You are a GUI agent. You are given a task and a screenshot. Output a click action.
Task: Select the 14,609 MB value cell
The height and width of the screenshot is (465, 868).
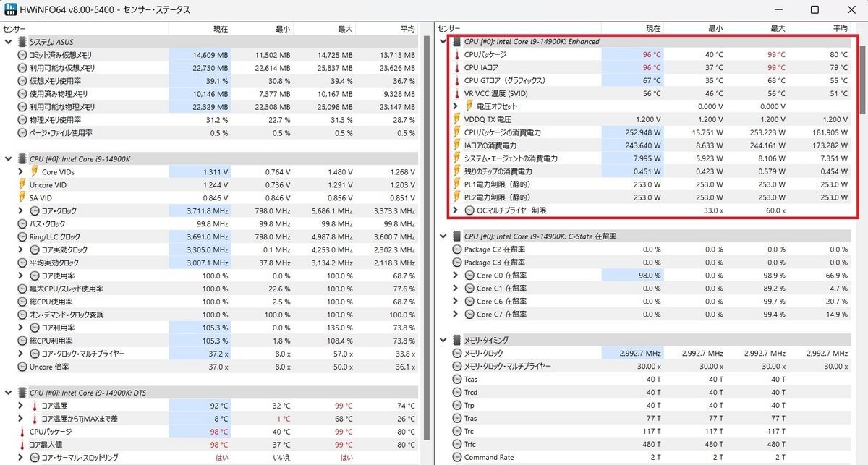[x=199, y=55]
